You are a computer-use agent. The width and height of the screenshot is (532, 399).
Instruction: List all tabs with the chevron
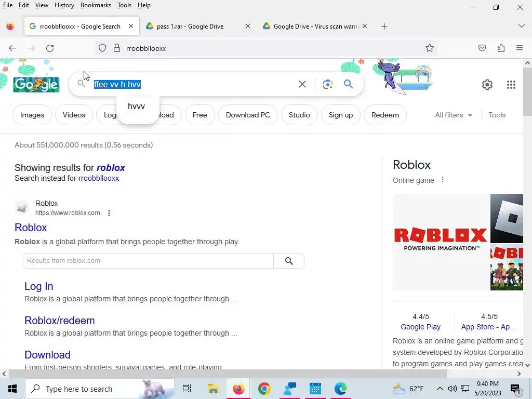click(x=522, y=26)
